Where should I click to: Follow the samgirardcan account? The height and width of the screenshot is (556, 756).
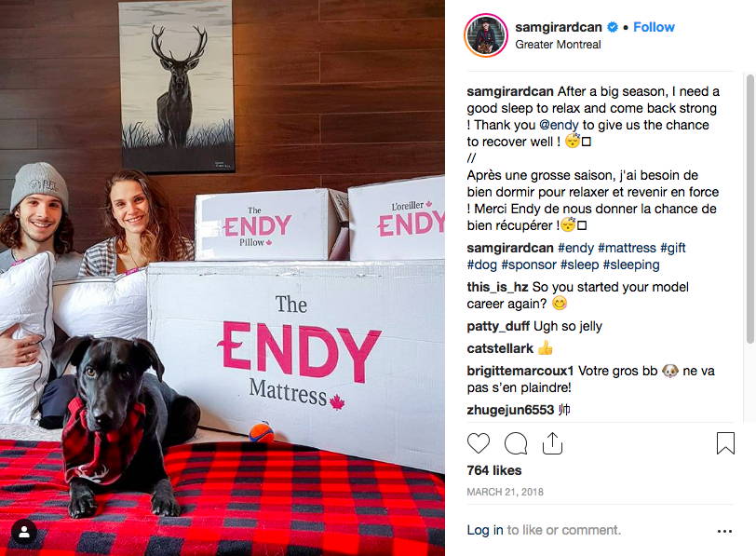654,27
